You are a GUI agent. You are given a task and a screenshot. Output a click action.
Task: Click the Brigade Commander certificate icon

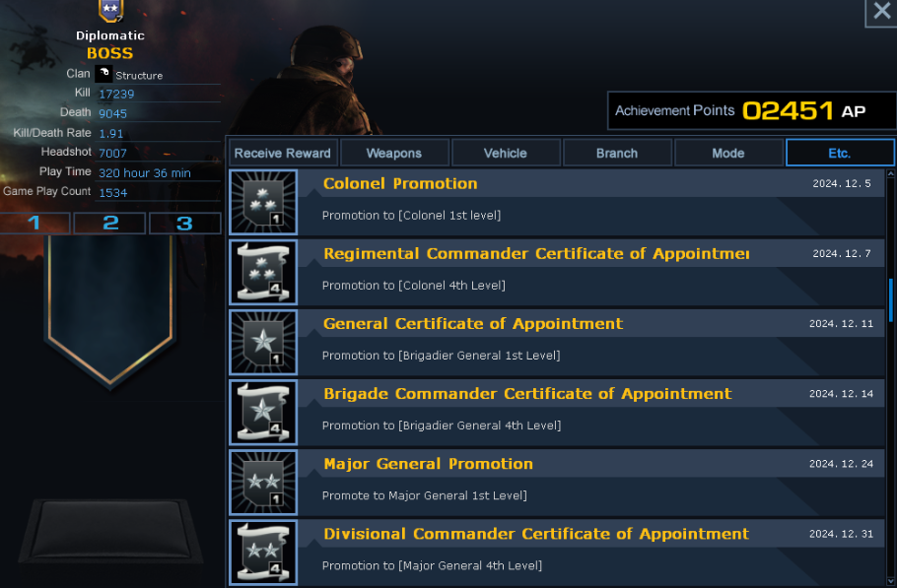[x=263, y=413]
